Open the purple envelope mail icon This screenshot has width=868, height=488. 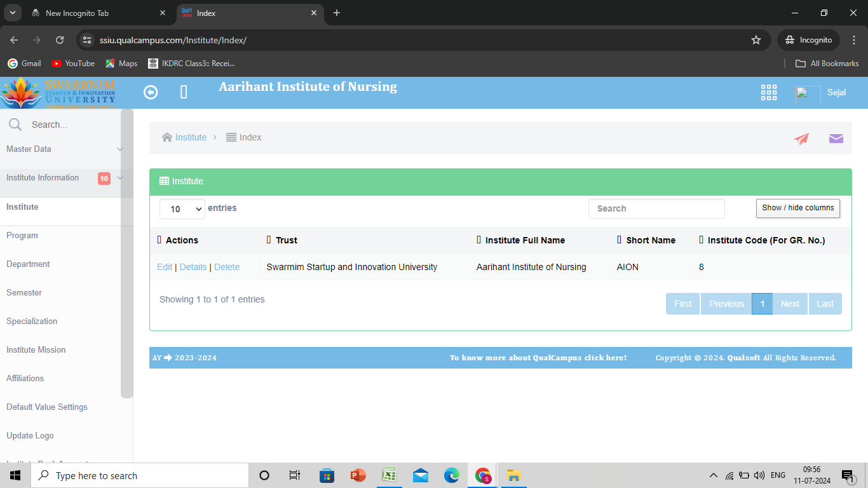coord(836,139)
